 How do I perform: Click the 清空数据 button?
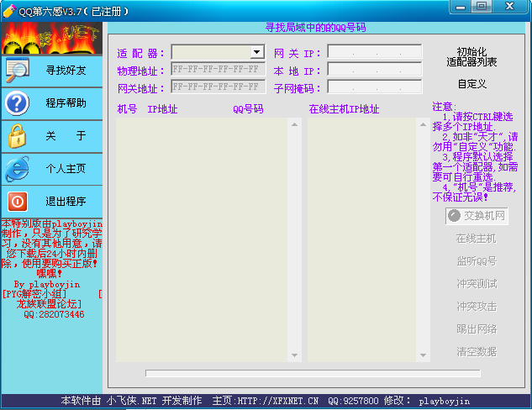tap(477, 352)
